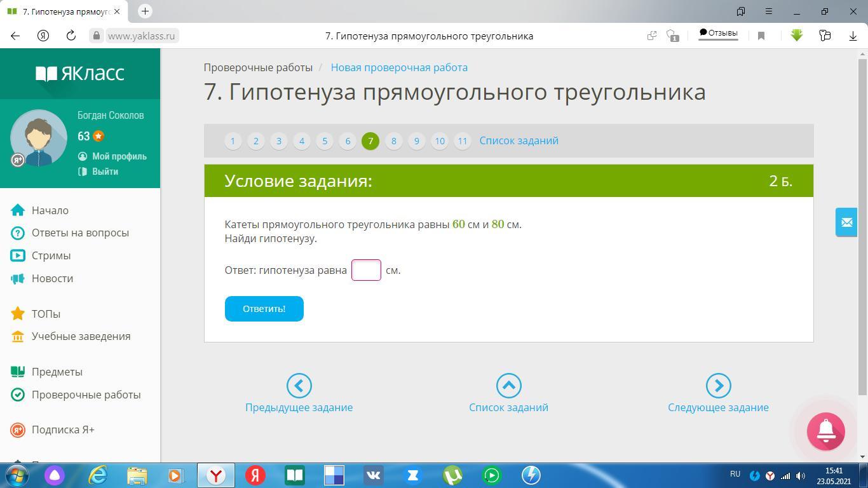Click the bookmark icon in the address bar

click(x=761, y=36)
